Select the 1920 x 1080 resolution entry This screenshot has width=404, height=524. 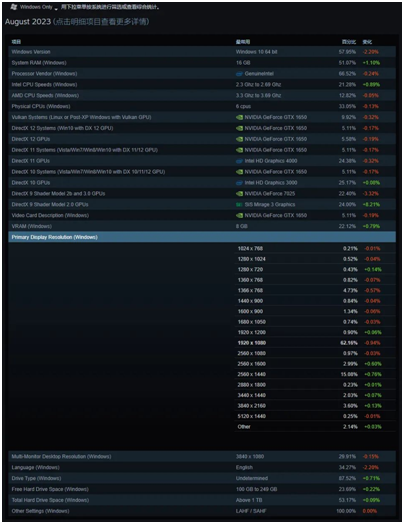pyautogui.click(x=315, y=343)
